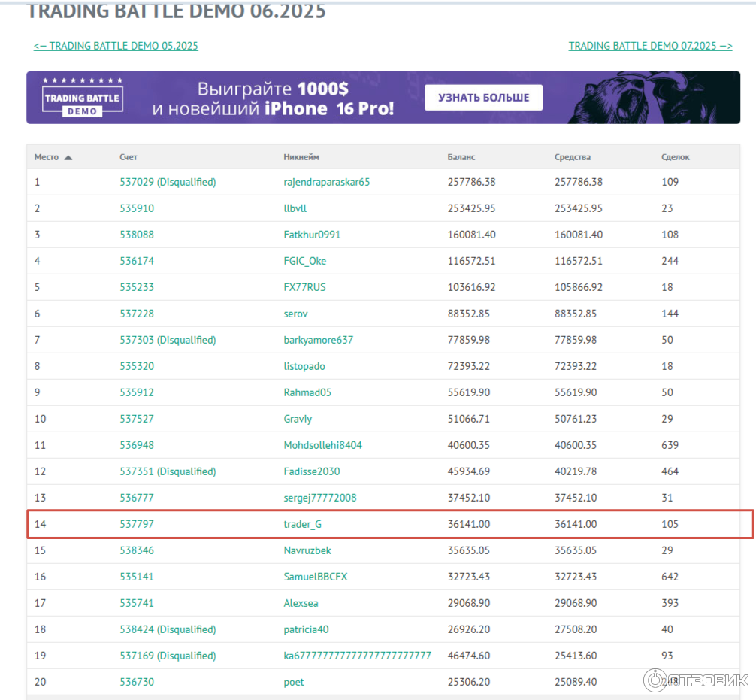Click the Никнейм column header
This screenshot has width=756, height=700.
(x=301, y=157)
